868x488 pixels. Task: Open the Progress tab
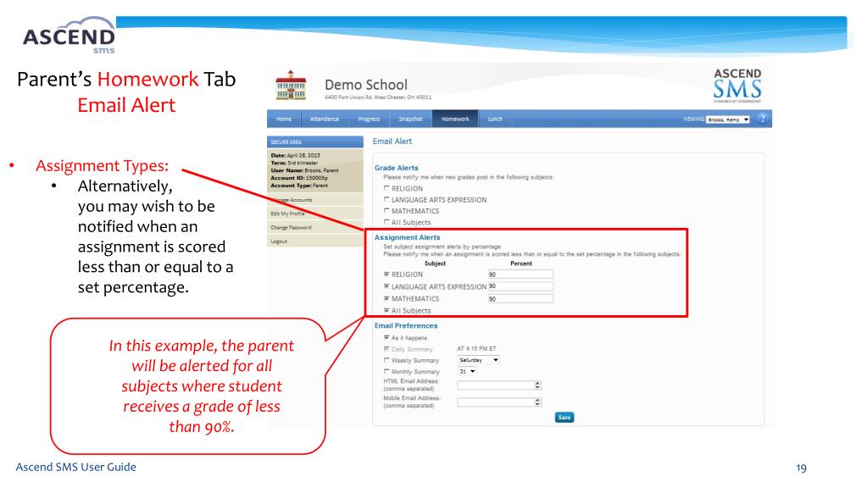coord(369,119)
